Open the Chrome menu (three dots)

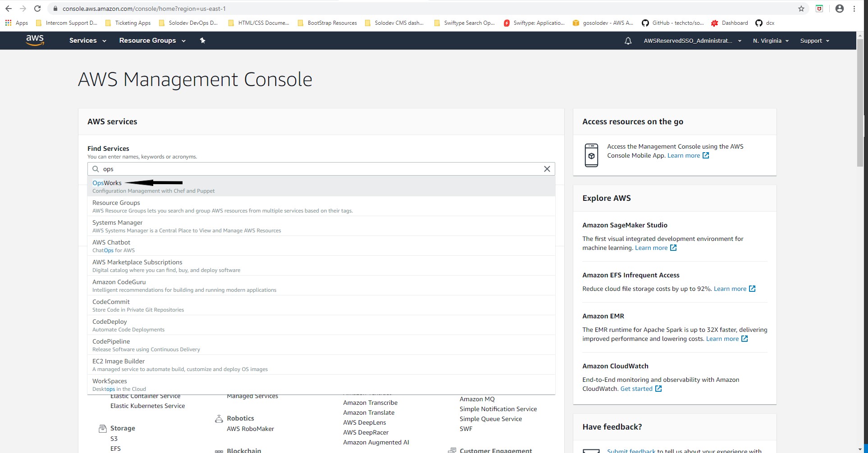[x=854, y=9]
